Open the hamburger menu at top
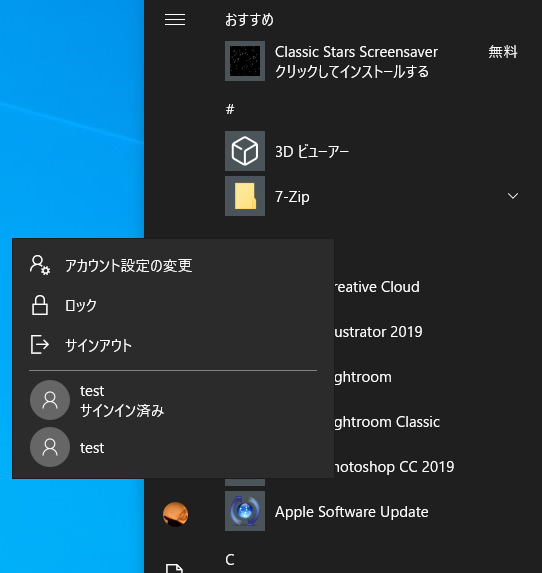 pyautogui.click(x=175, y=20)
